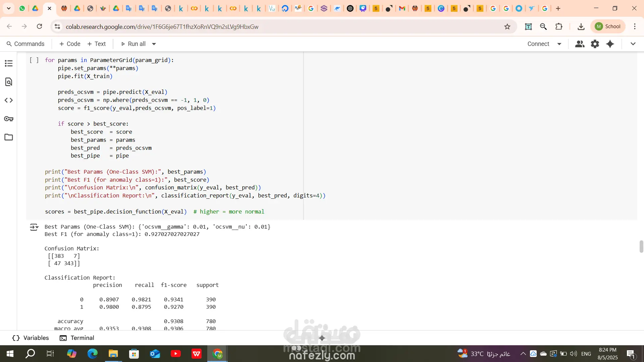Run the code cell via bracket button
Screen dimensions: 644x362
click(x=34, y=60)
